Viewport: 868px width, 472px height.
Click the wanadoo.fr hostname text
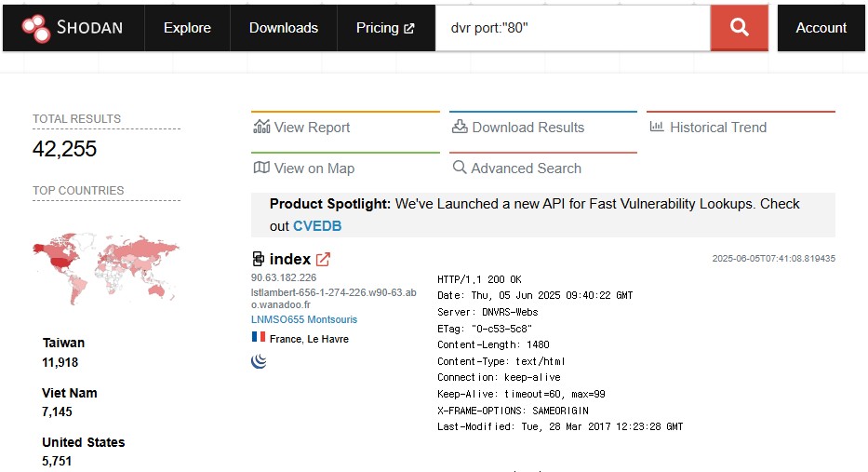tap(334, 299)
